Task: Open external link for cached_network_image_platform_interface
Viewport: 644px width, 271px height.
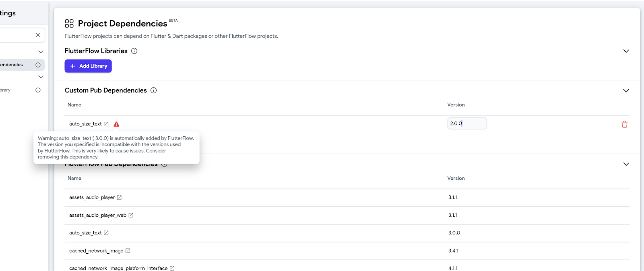Action: (x=172, y=268)
